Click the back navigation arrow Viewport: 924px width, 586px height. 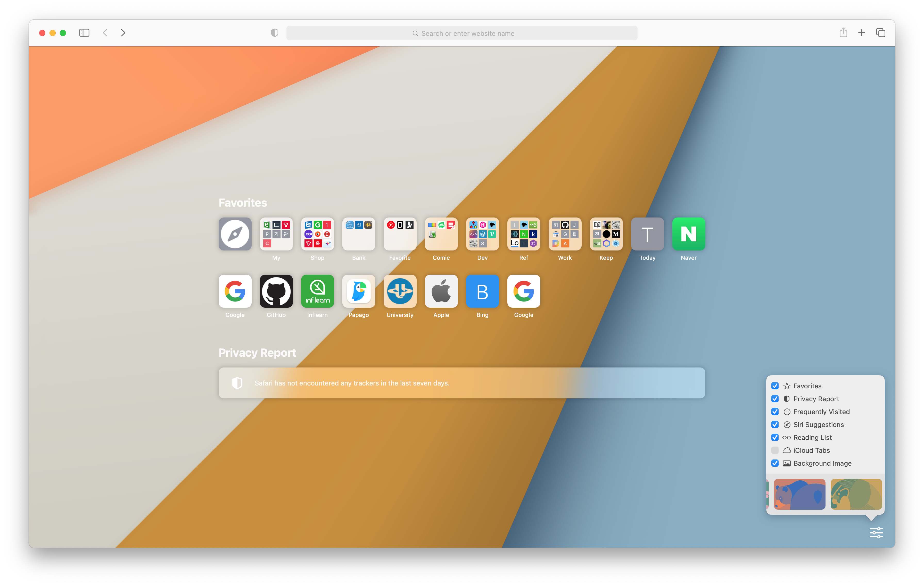[105, 33]
